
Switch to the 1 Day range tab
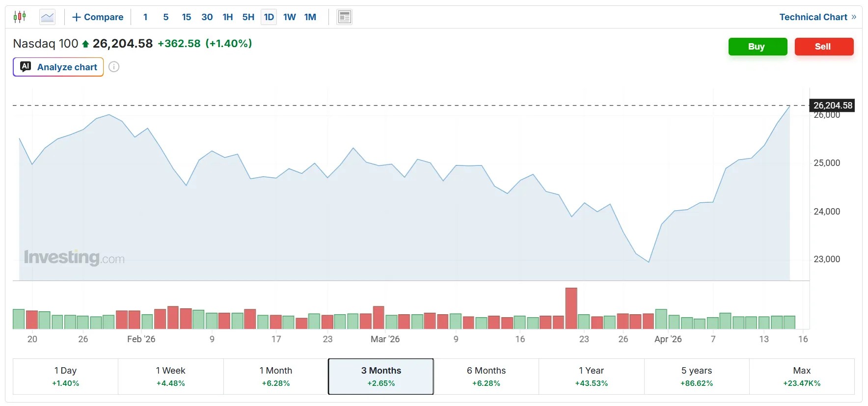click(x=65, y=377)
